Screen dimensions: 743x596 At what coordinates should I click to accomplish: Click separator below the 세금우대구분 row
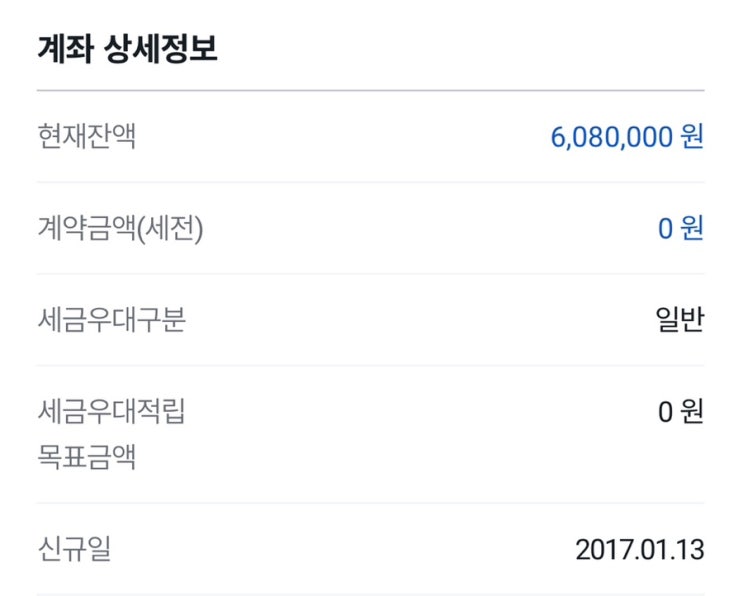[370, 365]
